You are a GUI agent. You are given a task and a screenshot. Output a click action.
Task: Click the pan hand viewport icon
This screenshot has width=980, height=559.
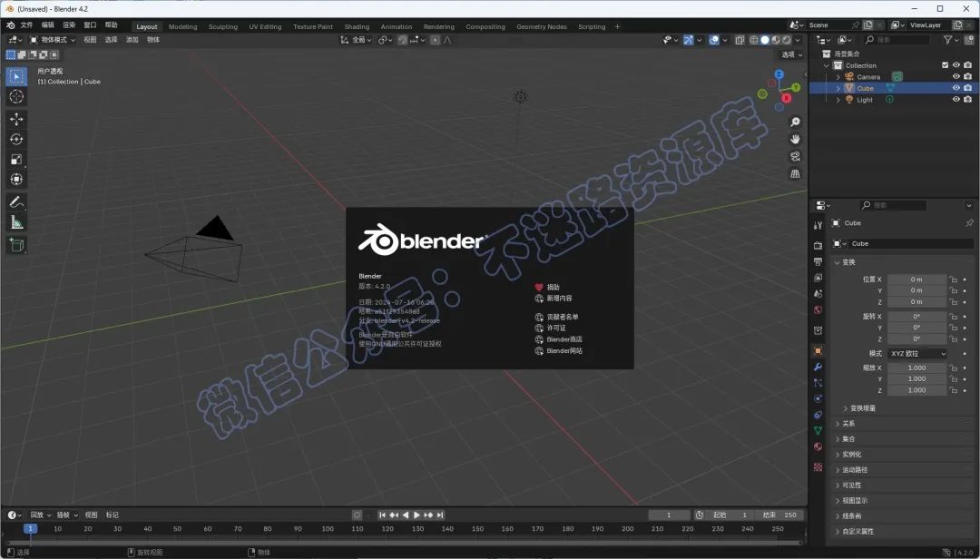[795, 139]
